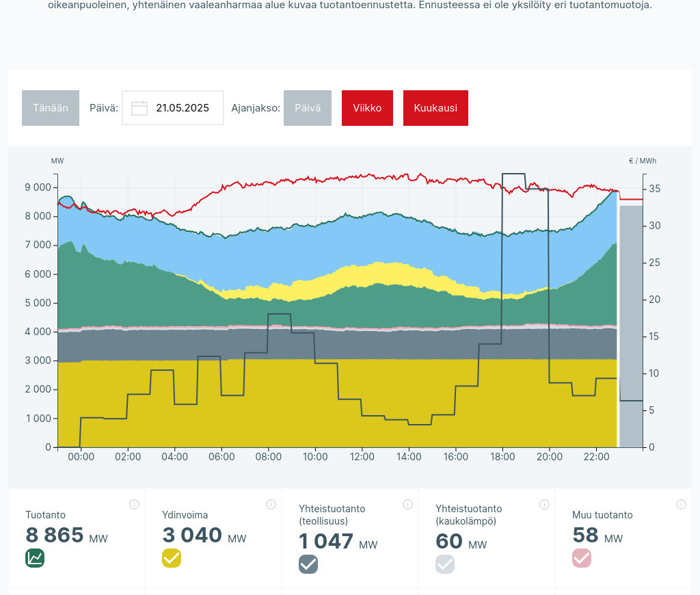Click the 18:00 price peak in chart
700x595 pixels.
(513, 174)
